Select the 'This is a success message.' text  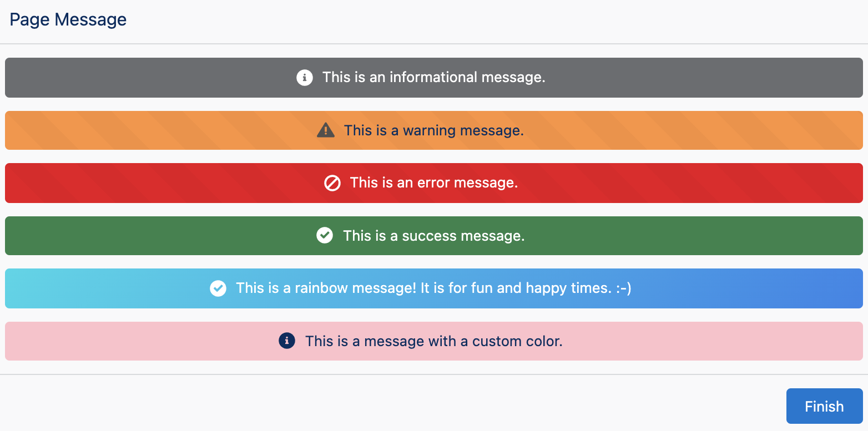434,236
